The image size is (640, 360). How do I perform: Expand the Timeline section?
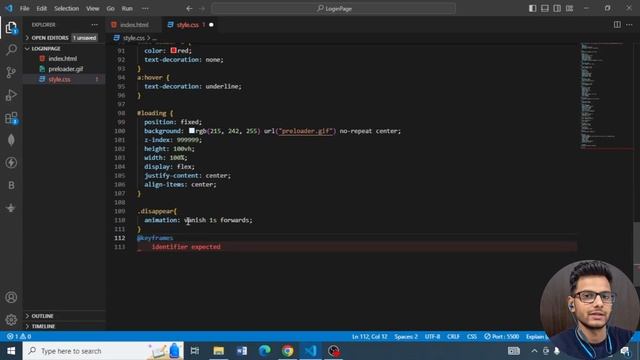[43, 327]
